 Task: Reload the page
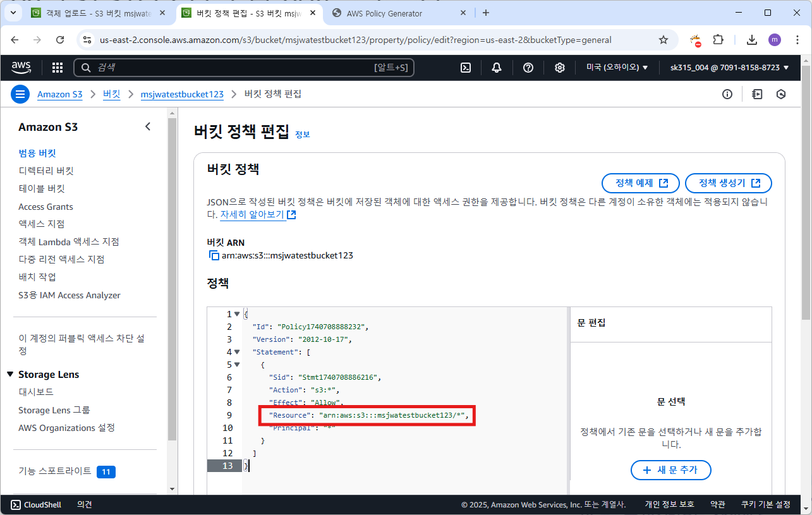(x=60, y=40)
